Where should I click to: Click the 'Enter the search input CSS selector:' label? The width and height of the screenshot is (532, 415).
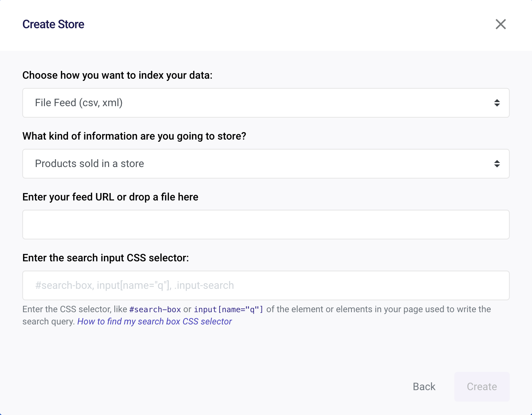click(106, 258)
